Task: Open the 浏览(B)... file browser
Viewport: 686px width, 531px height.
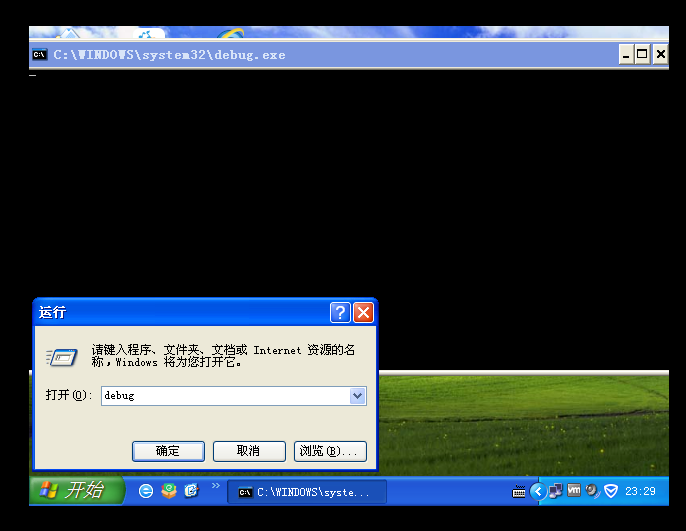Action: pyautogui.click(x=330, y=451)
